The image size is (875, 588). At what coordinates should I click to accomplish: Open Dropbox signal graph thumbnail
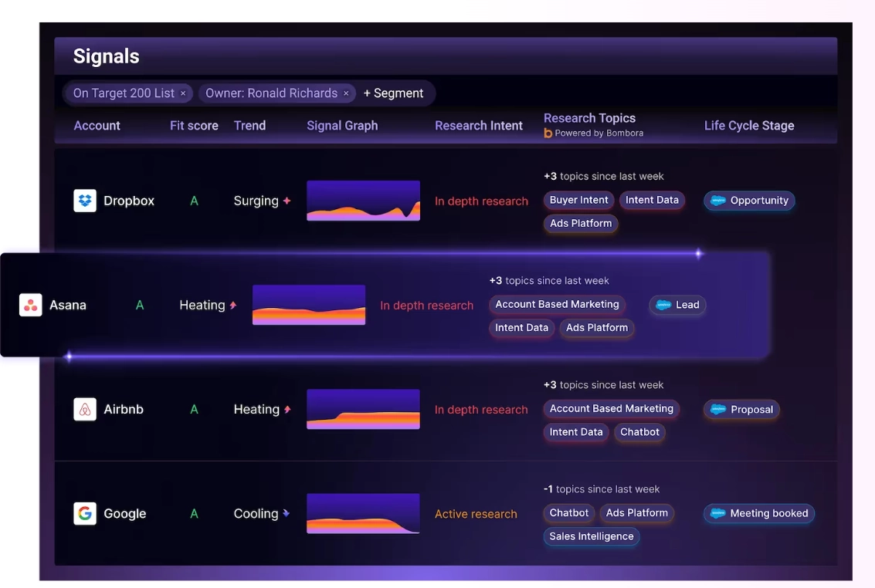click(363, 201)
